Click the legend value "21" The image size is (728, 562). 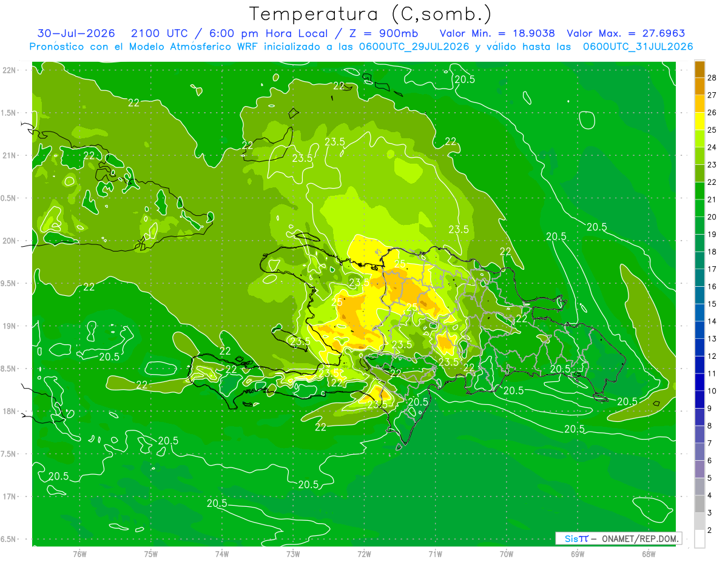point(712,199)
